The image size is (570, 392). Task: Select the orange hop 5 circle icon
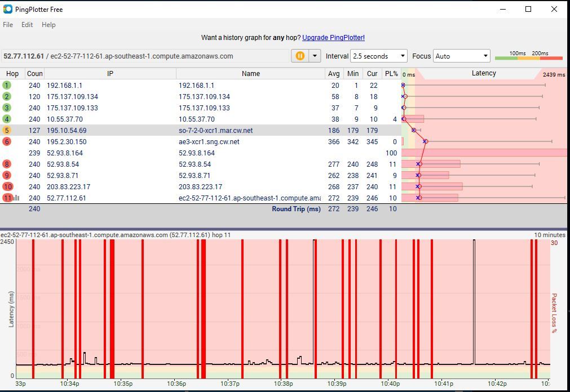(7, 130)
